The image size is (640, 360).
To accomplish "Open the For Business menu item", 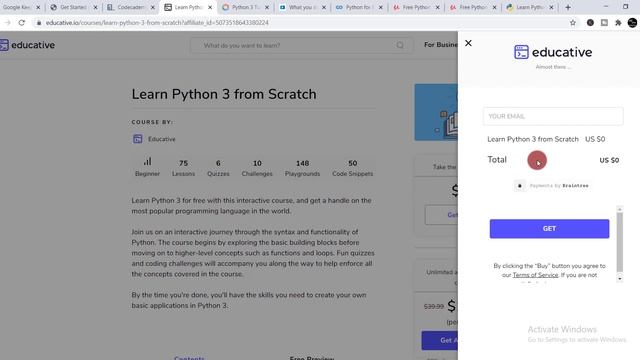I will pyautogui.click(x=441, y=45).
